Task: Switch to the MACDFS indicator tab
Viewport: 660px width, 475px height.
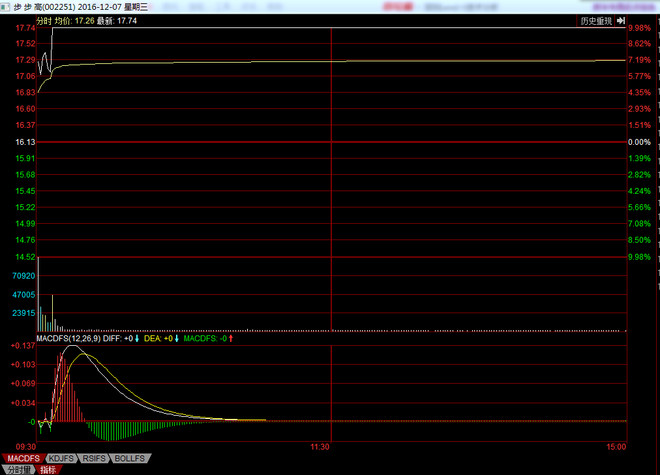Action: [23, 458]
